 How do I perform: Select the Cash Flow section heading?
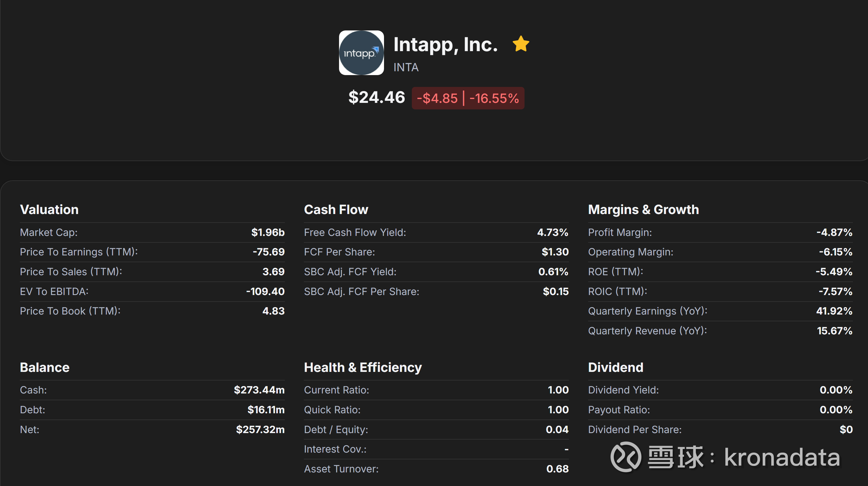[336, 210]
